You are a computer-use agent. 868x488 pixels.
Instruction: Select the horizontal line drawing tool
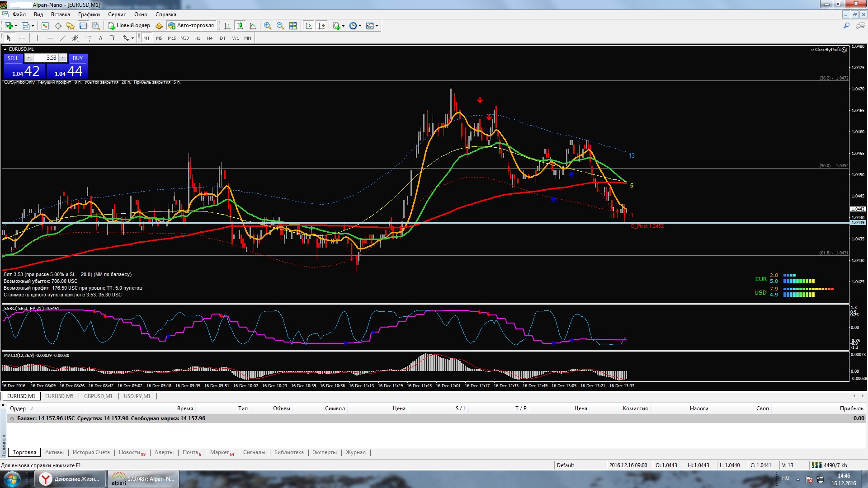(50, 38)
